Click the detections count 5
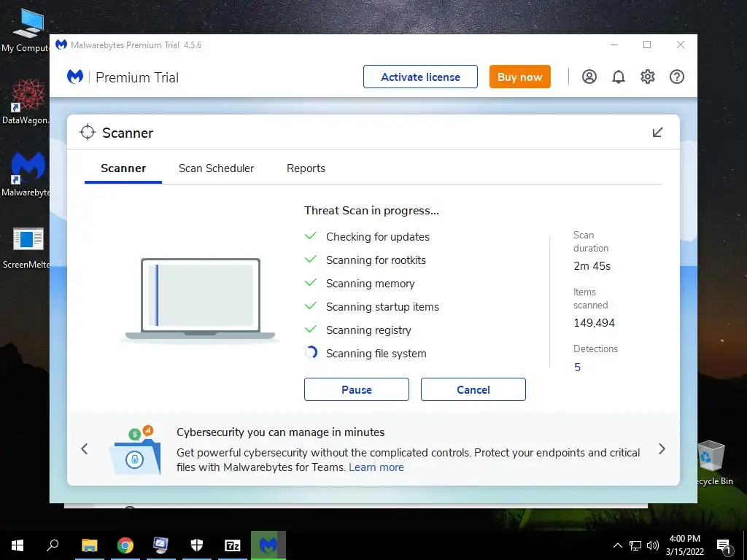The height and width of the screenshot is (560, 747). point(578,367)
